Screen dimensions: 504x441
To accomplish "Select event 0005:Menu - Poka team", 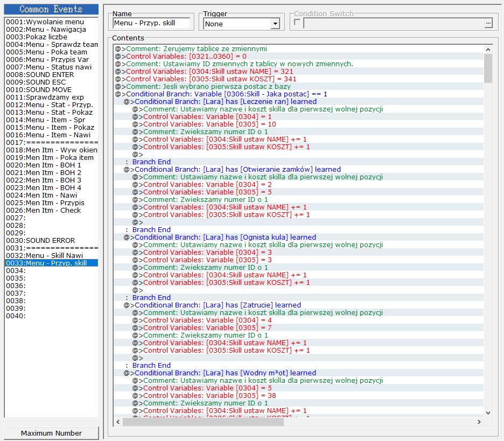I will point(52,52).
